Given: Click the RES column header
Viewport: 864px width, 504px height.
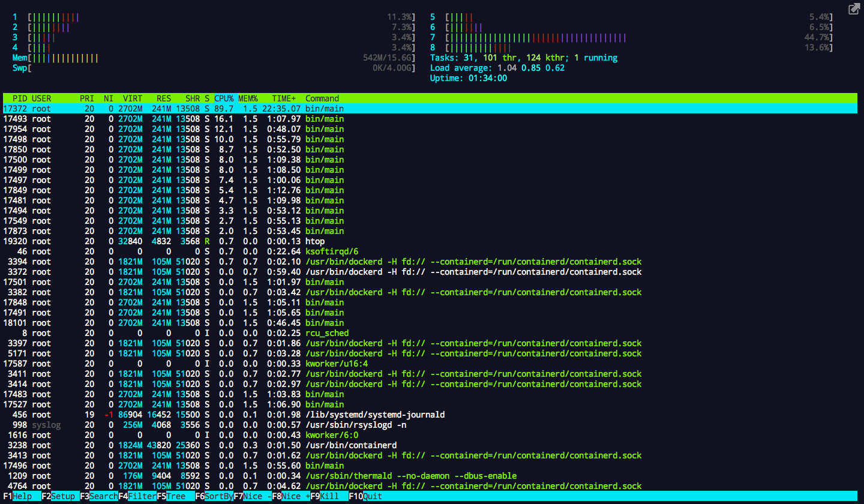Looking at the screenshot, I should 164,98.
